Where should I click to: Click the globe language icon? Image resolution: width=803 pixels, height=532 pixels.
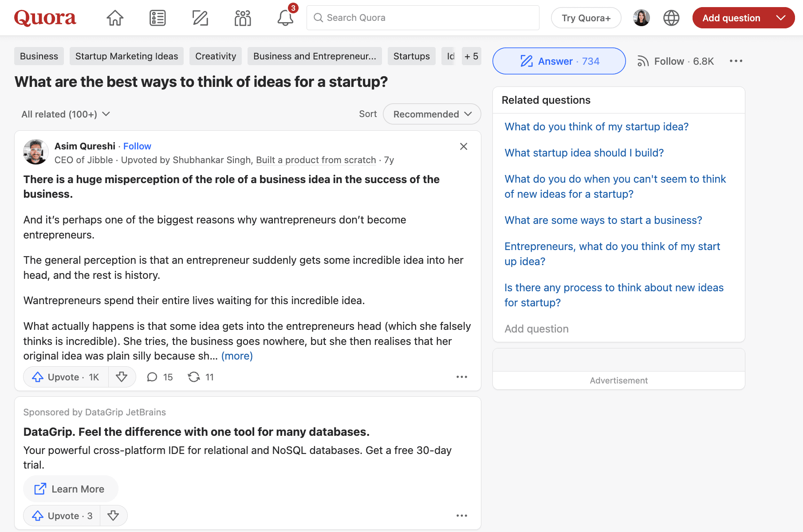(671, 18)
